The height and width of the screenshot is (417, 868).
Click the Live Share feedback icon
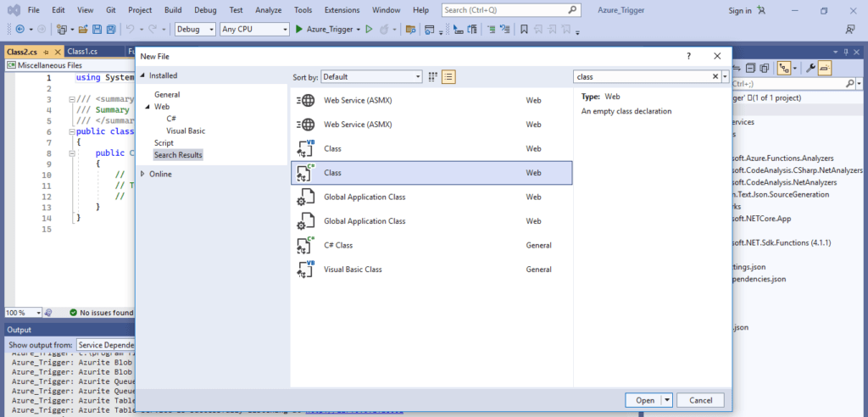coord(849,30)
